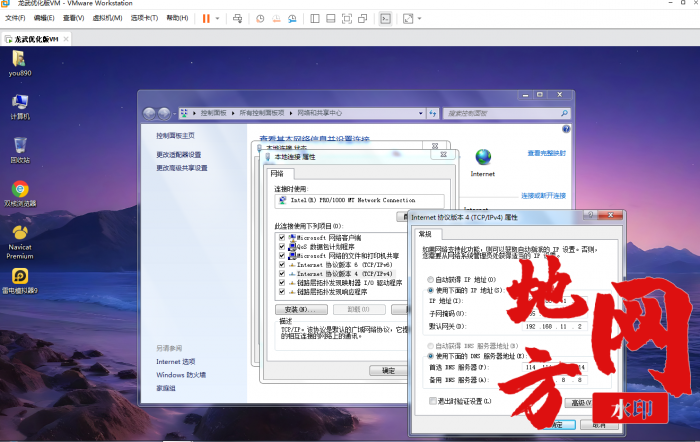Toggle the Microsoft 网络客户端 checkbox
Viewport: 700px width, 442px height.
[282, 238]
